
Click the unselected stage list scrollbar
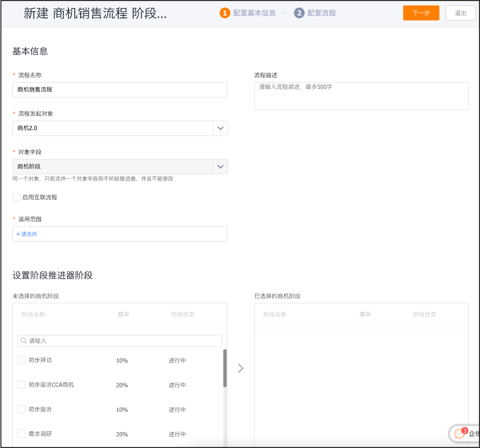(225, 368)
